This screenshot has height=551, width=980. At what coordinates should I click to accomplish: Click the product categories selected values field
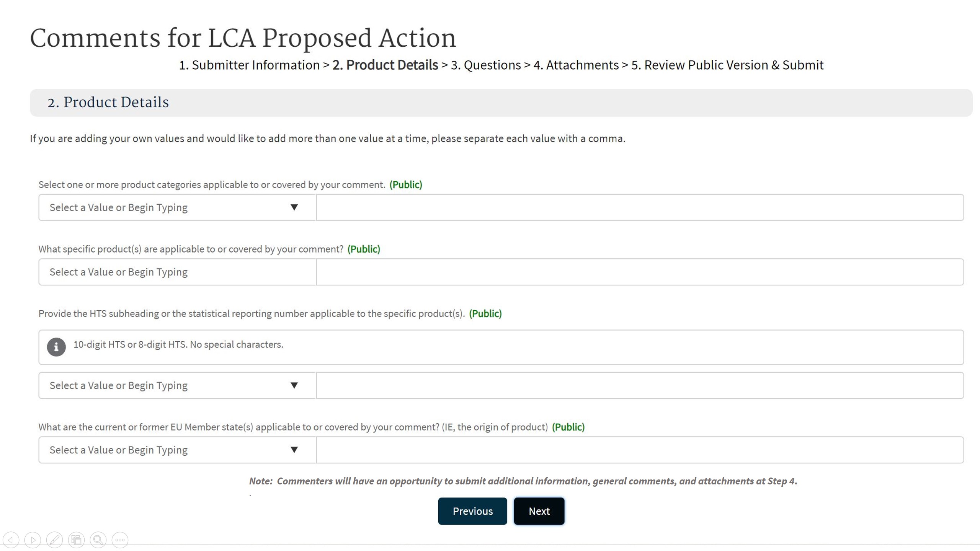[639, 207]
